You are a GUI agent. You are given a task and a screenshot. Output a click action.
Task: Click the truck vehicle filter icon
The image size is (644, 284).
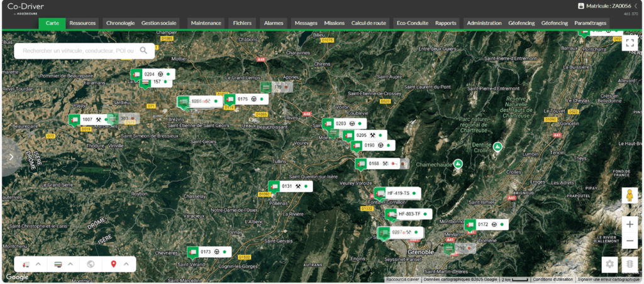(26, 264)
